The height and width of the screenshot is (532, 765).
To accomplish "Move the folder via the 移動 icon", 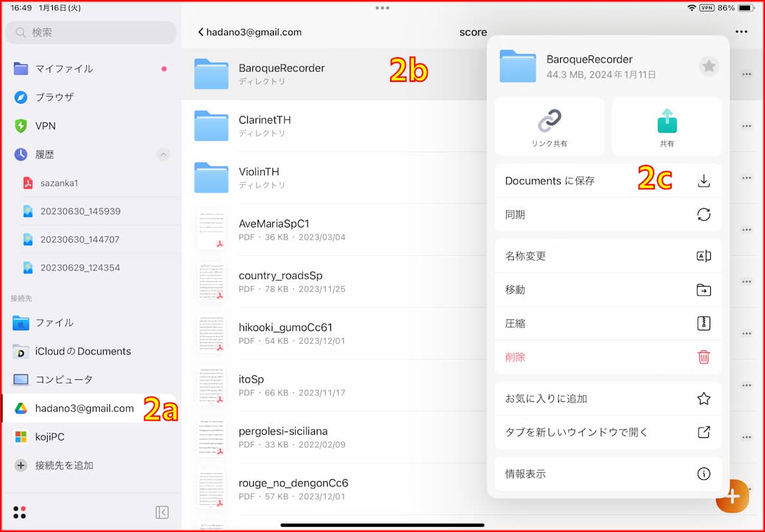I will pyautogui.click(x=704, y=289).
